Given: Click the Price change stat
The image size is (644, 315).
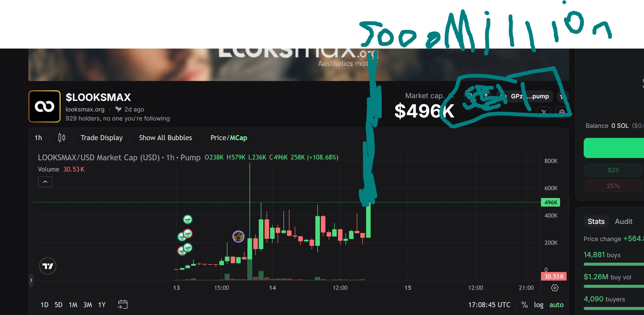Looking at the screenshot, I should click(x=614, y=239).
